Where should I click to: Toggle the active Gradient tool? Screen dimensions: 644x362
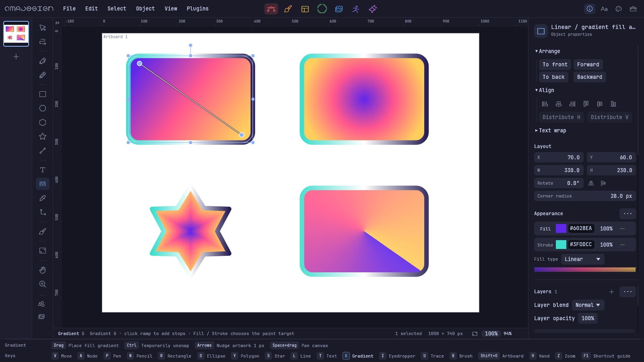click(43, 184)
